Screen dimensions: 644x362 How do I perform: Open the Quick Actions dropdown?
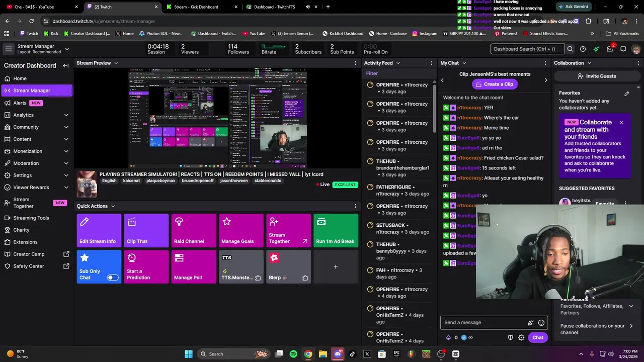tap(113, 206)
